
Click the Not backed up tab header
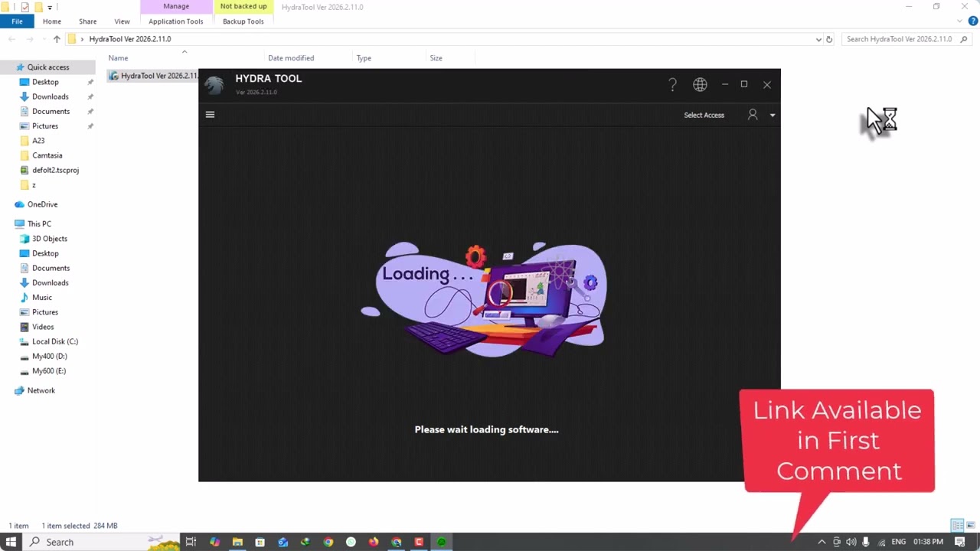click(243, 6)
